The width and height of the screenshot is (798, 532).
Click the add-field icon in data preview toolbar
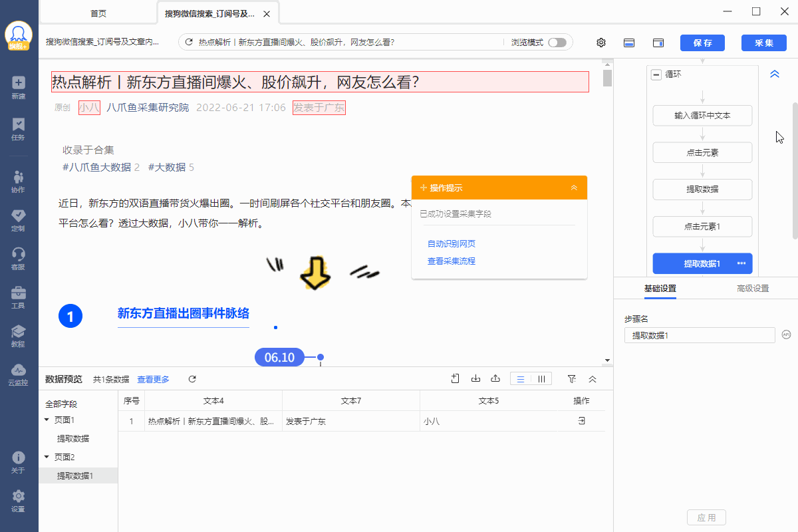tap(456, 379)
